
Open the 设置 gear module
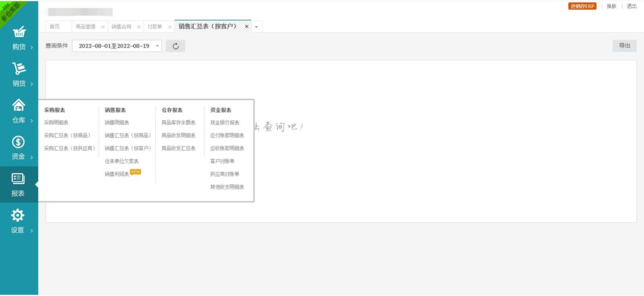[19, 222]
